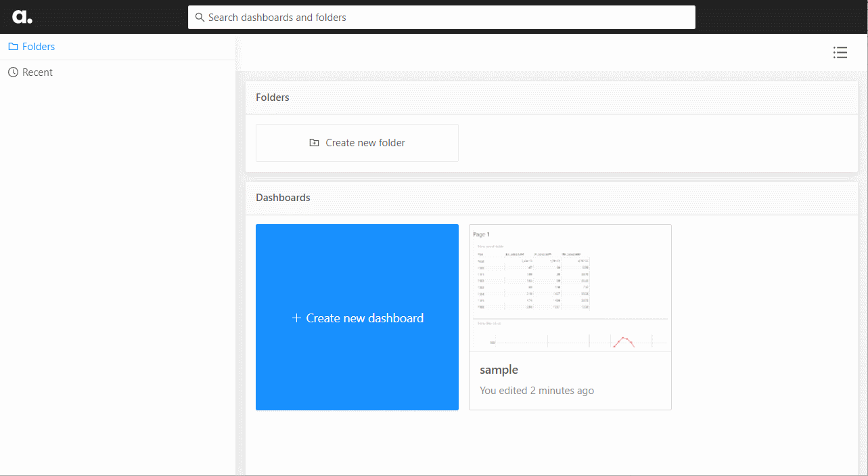Click the Page 1 label in preview
The image size is (868, 476).
[481, 234]
